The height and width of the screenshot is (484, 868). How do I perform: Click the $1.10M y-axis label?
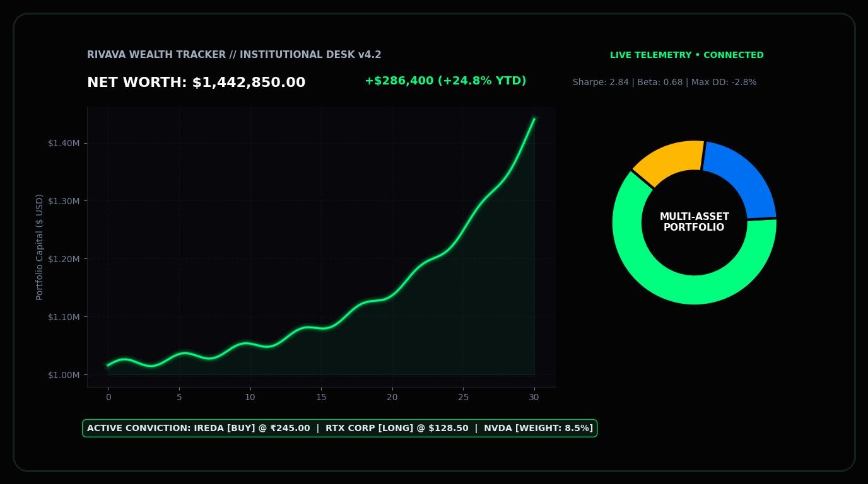(64, 317)
